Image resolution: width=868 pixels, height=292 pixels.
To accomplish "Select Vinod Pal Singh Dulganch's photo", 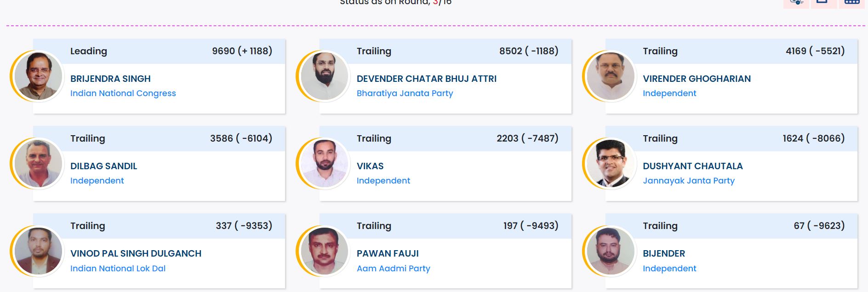I will click(38, 251).
